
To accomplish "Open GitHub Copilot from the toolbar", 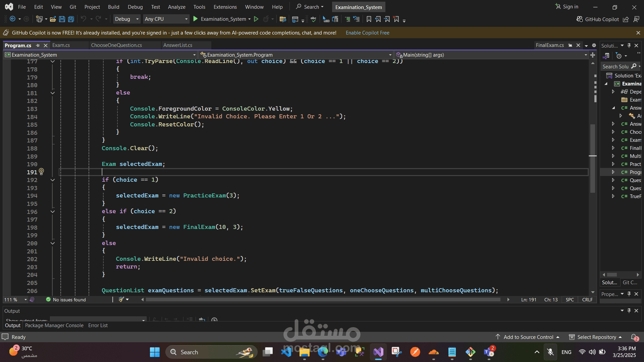I will click(598, 19).
